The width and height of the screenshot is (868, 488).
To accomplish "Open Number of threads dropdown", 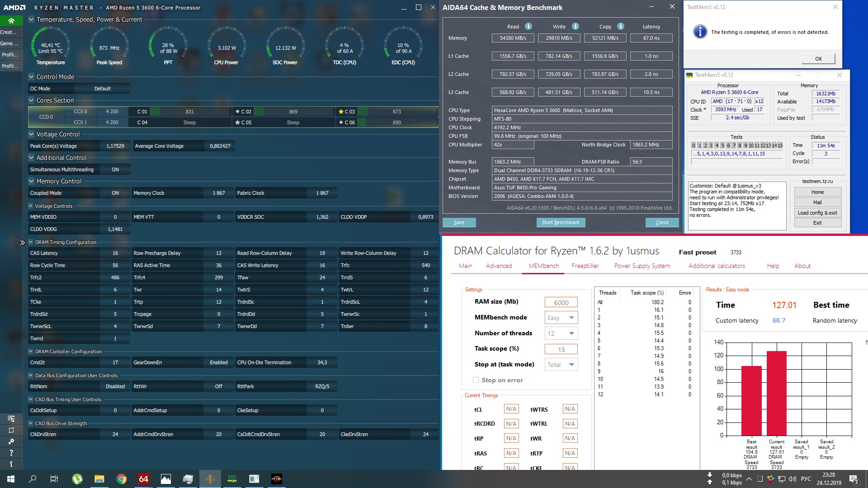I will tap(561, 333).
